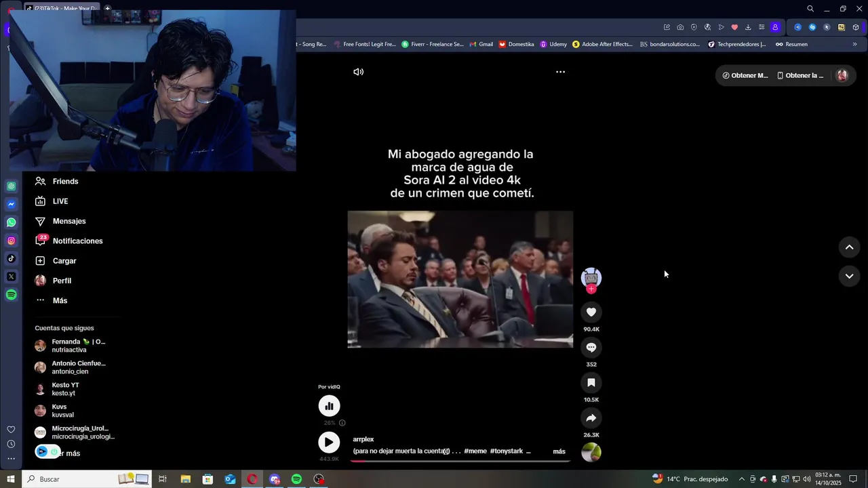Viewport: 868px width, 488px height.
Task: Open the spinning sound disc thumbnail
Action: click(591, 452)
